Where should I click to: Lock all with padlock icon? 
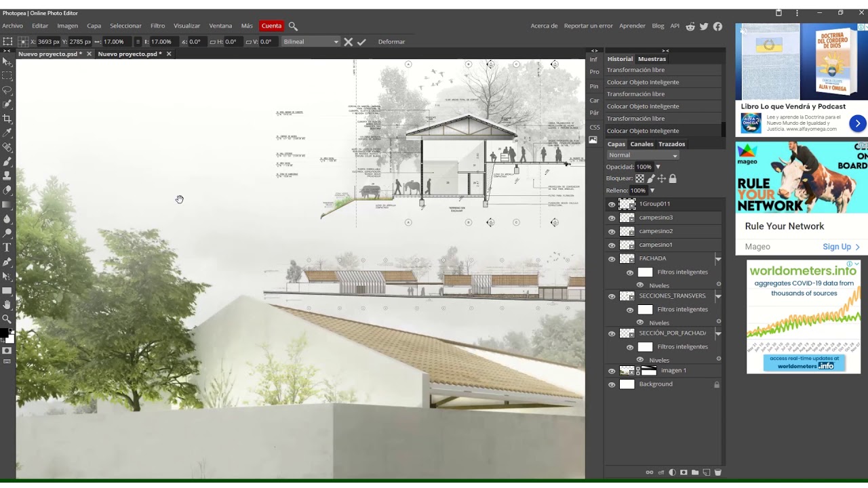point(673,179)
